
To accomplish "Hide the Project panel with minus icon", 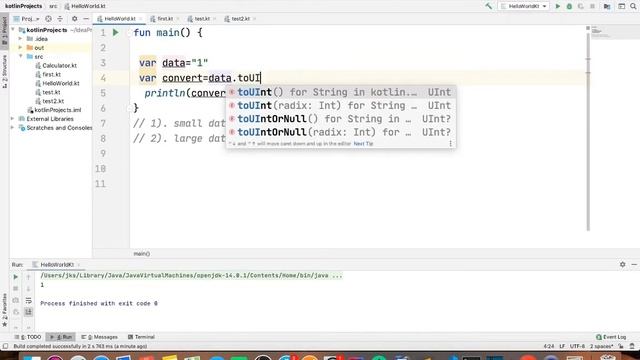I will (x=86, y=19).
